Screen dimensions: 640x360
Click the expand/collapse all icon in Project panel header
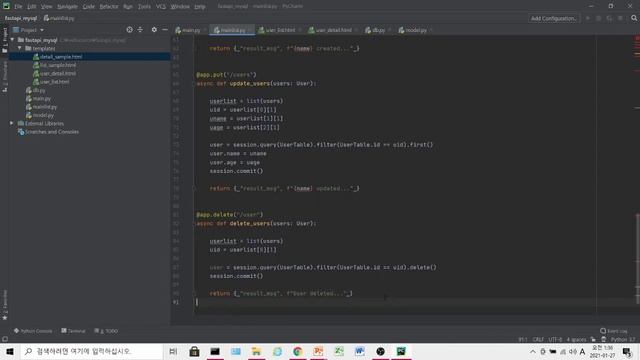coord(140,30)
